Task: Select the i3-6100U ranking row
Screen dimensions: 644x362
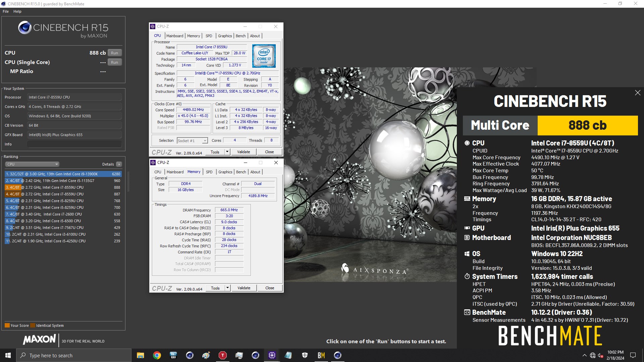Action: coord(63,234)
